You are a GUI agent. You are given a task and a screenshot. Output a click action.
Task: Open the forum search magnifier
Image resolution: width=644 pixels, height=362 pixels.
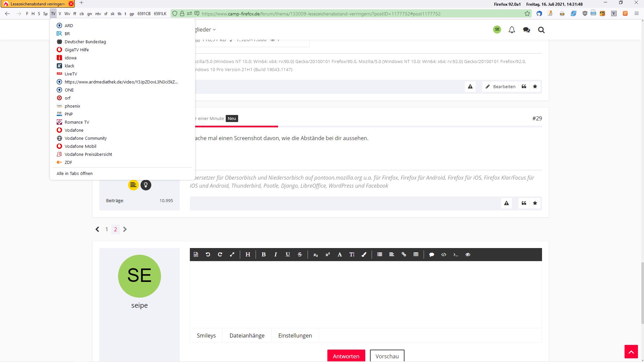[x=541, y=30]
